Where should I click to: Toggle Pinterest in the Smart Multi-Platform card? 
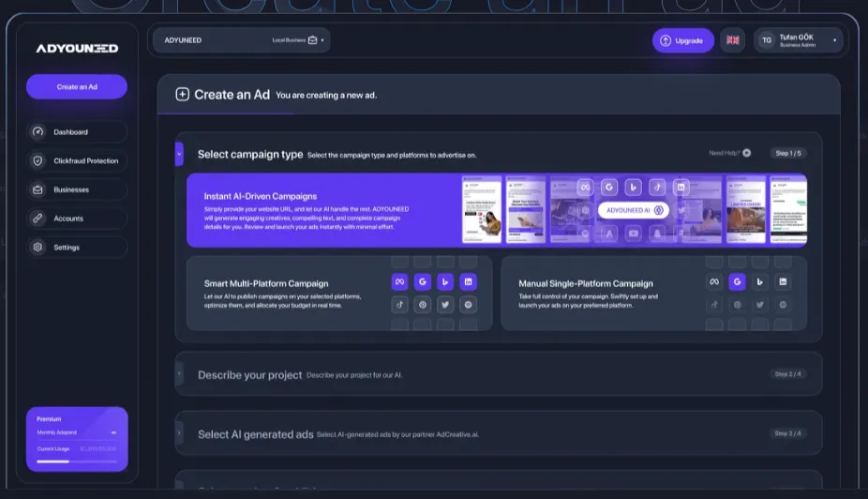423,305
